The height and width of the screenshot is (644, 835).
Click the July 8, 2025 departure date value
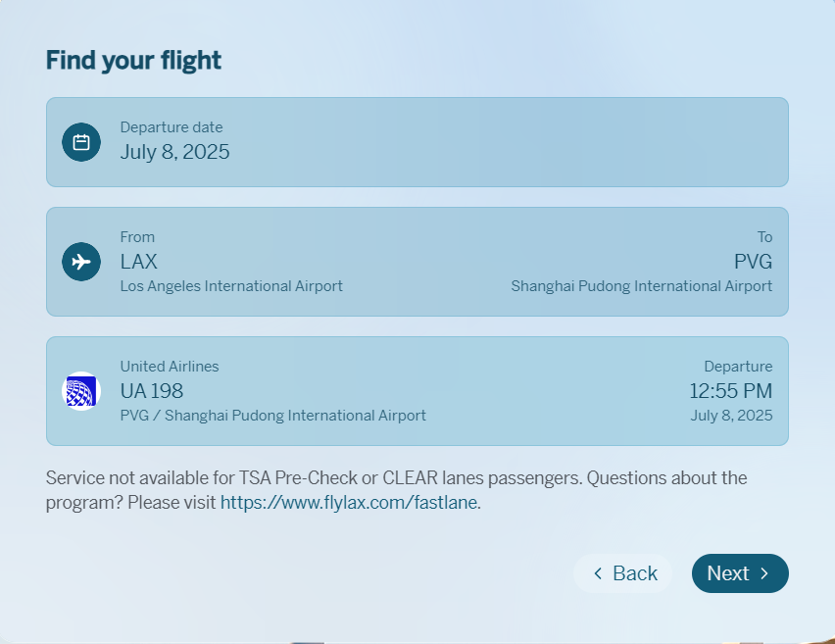(174, 152)
